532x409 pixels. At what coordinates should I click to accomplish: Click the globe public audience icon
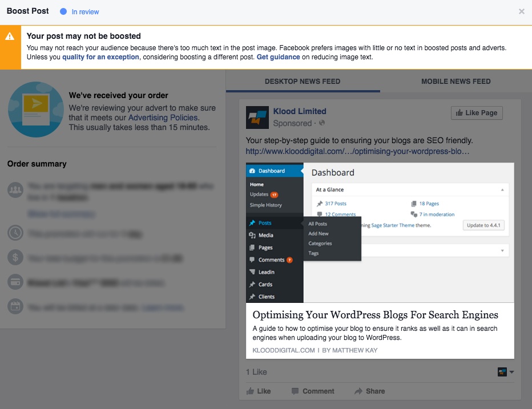pos(322,123)
